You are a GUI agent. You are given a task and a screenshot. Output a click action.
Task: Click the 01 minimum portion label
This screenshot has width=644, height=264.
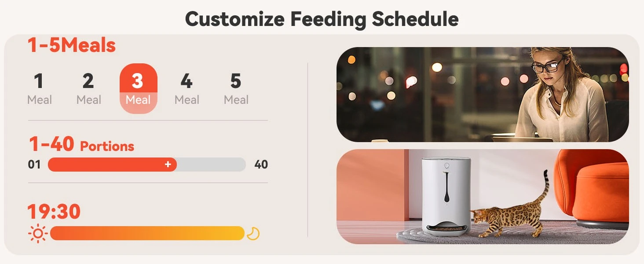[34, 165]
